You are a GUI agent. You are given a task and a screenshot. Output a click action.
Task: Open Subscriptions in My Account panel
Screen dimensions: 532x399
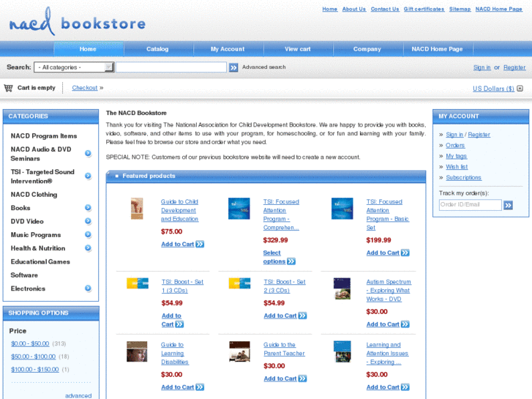(463, 178)
